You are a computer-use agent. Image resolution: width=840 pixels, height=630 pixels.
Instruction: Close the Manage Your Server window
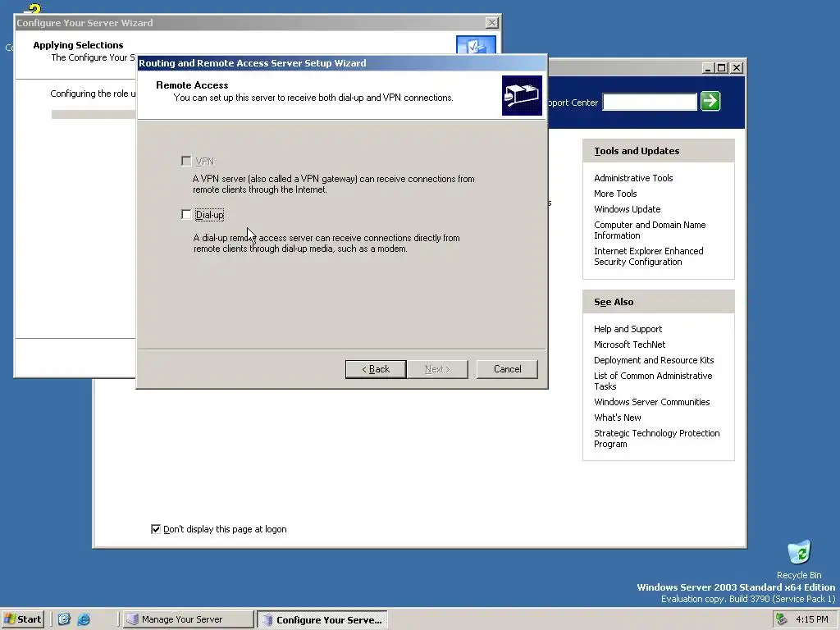pos(737,68)
